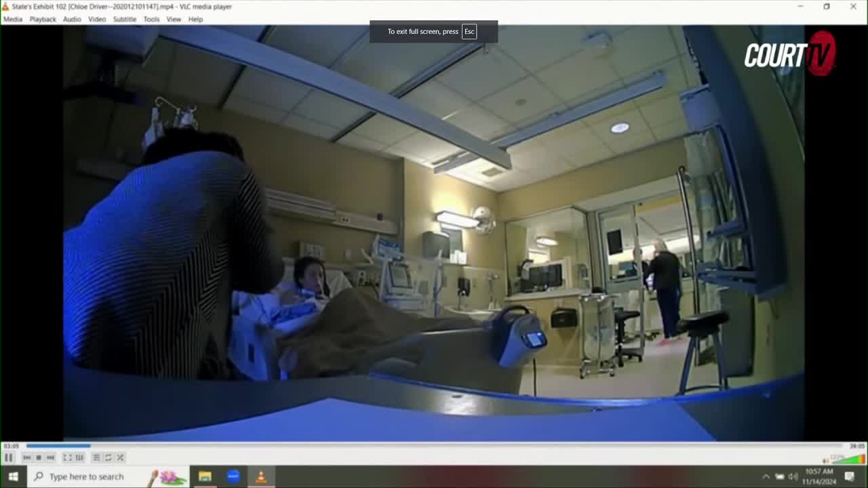
Task: Pause the video playback
Action: tap(9, 457)
